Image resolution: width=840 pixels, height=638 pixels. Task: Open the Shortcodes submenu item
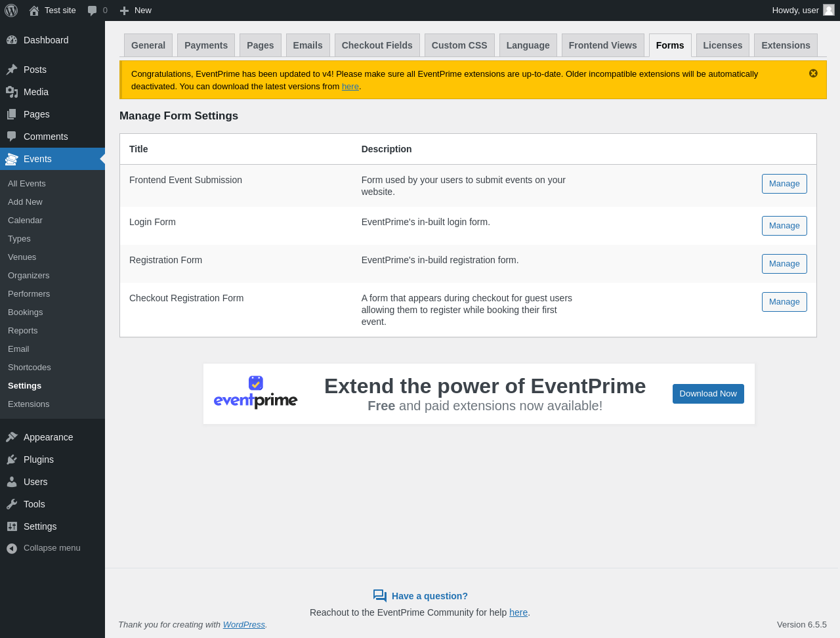[52, 368]
